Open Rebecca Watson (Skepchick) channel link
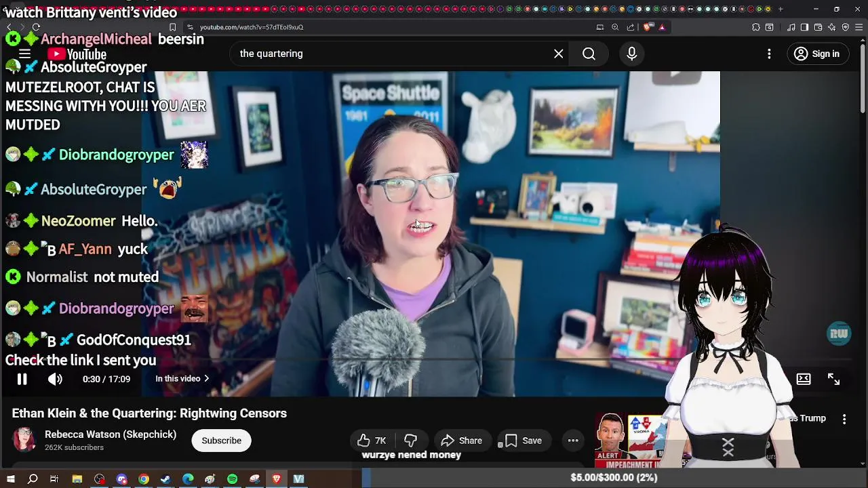The height and width of the screenshot is (488, 868). [111, 434]
